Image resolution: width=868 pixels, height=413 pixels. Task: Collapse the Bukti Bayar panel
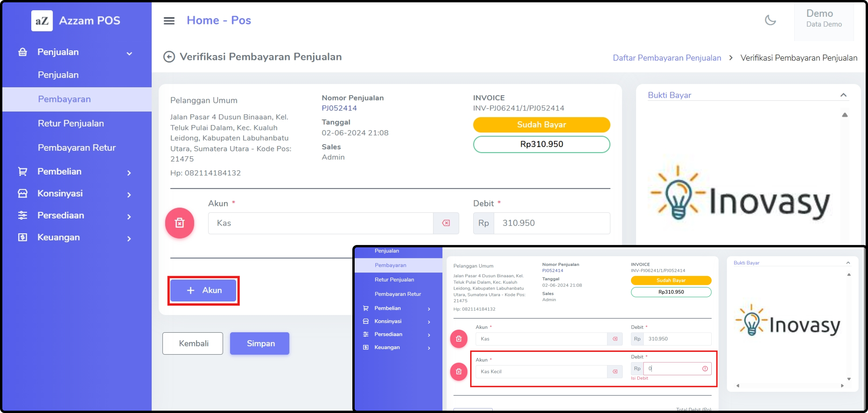tap(843, 95)
